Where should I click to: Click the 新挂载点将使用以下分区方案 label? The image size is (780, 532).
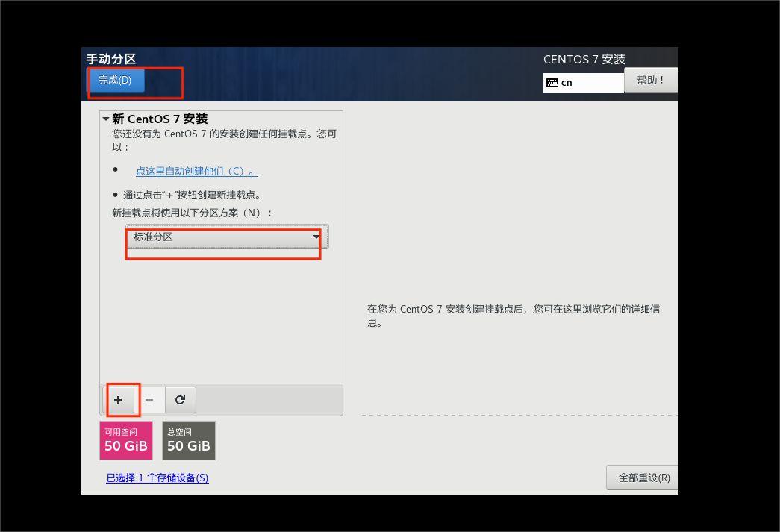click(x=192, y=213)
